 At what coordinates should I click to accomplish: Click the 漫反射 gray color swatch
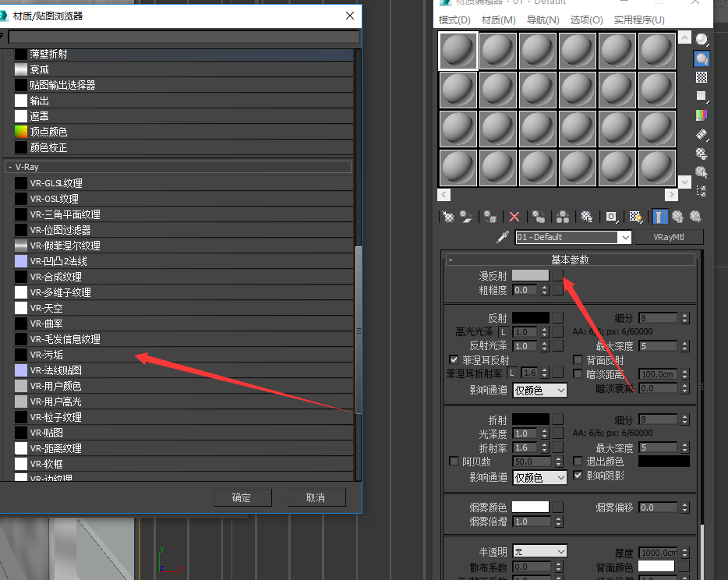pos(531,275)
